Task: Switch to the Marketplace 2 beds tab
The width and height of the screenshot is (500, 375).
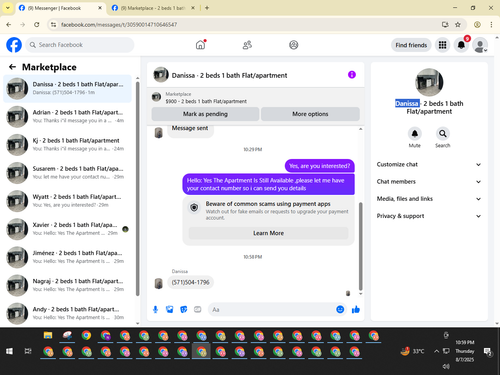Action: pos(153,8)
